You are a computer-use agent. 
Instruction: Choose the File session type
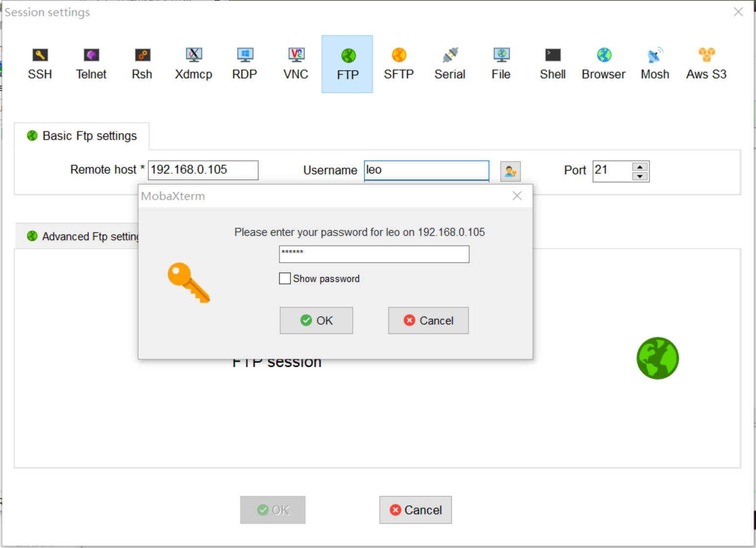501,64
